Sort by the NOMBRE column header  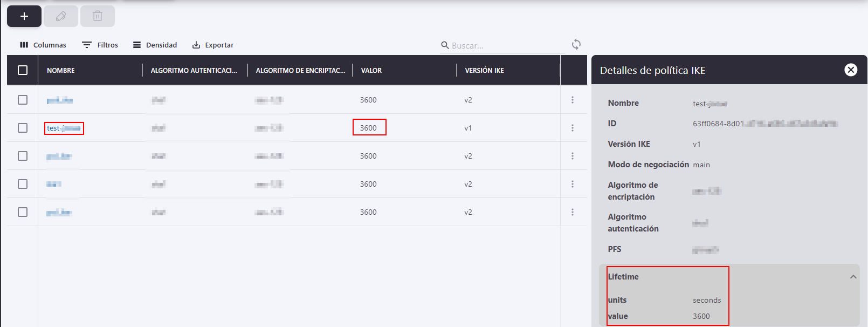[61, 71]
